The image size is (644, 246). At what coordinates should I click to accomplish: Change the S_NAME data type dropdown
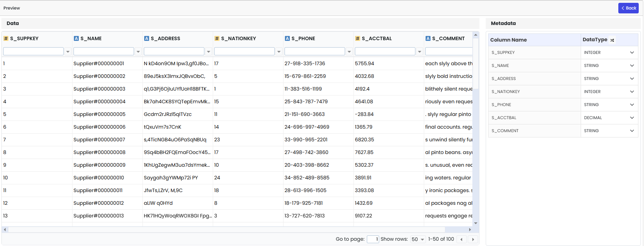609,66
